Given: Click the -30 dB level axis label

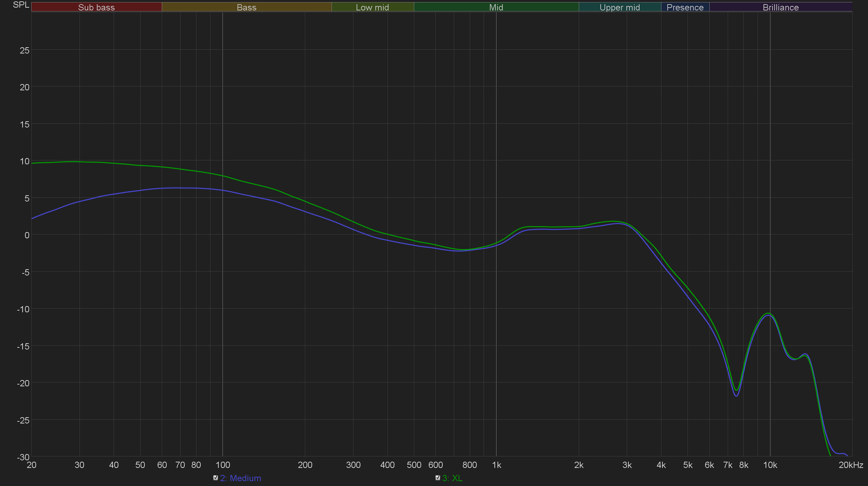Looking at the screenshot, I should [x=23, y=457].
